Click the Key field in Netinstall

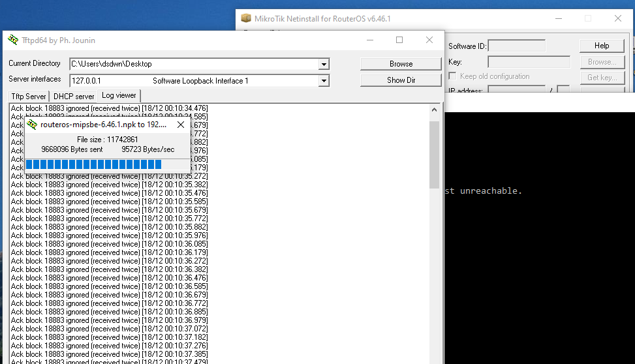pos(529,62)
